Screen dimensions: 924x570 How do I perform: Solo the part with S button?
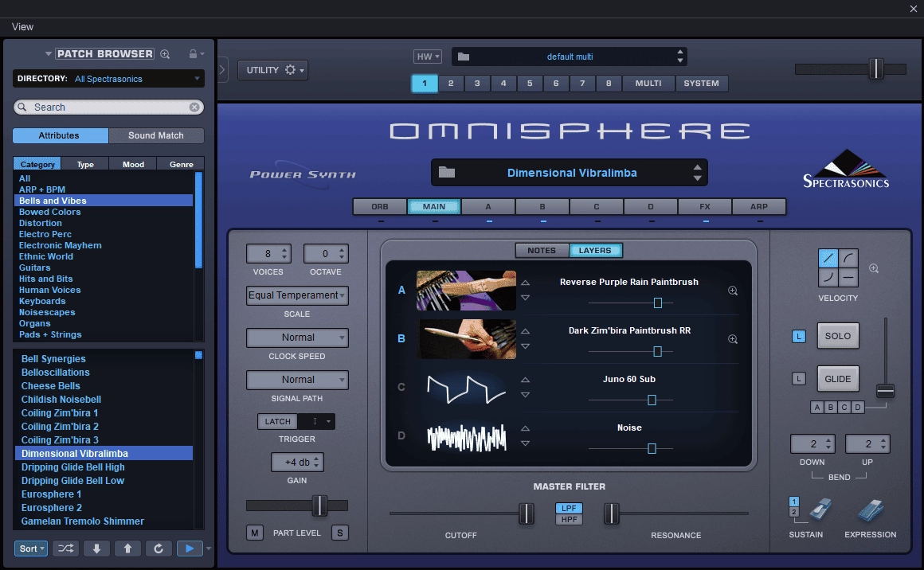(x=340, y=533)
